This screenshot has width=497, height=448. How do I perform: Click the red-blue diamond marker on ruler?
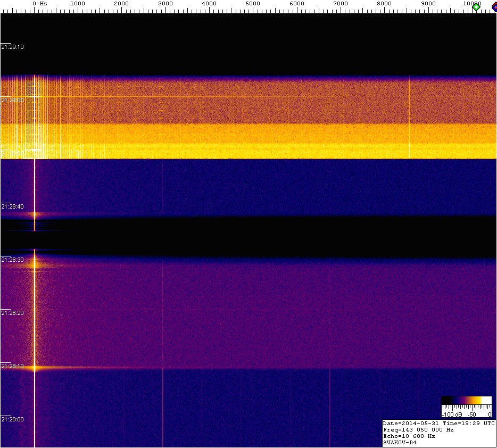494,6
